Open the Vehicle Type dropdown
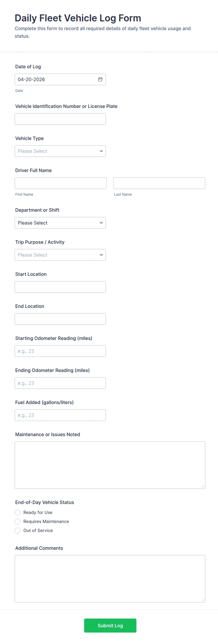Image resolution: width=218 pixels, height=644 pixels. (x=60, y=151)
